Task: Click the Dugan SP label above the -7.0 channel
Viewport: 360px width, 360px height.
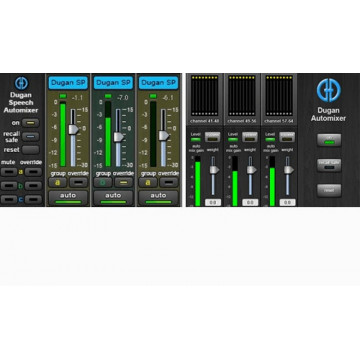Action: tap(113, 83)
